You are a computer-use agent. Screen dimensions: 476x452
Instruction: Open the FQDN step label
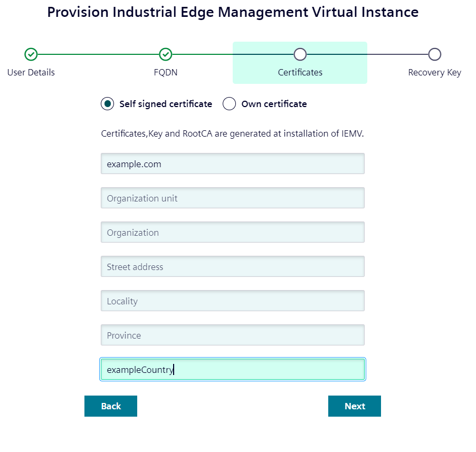coord(166,72)
